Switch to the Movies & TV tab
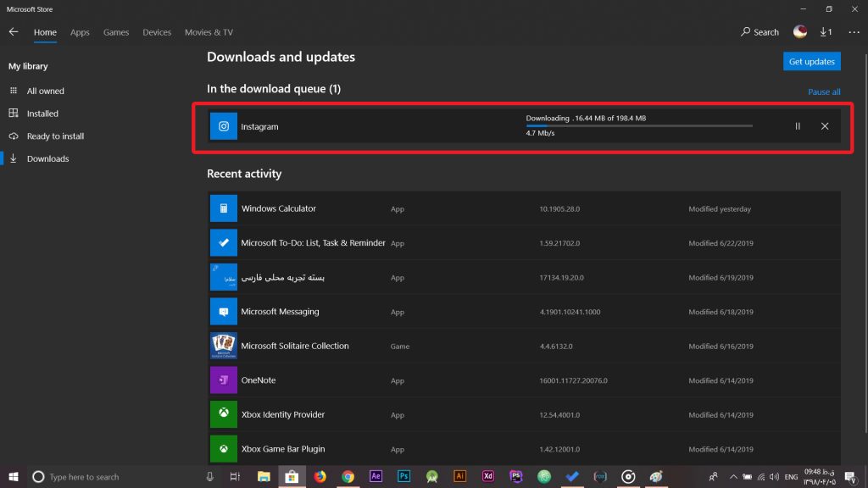868x488 pixels. click(209, 32)
